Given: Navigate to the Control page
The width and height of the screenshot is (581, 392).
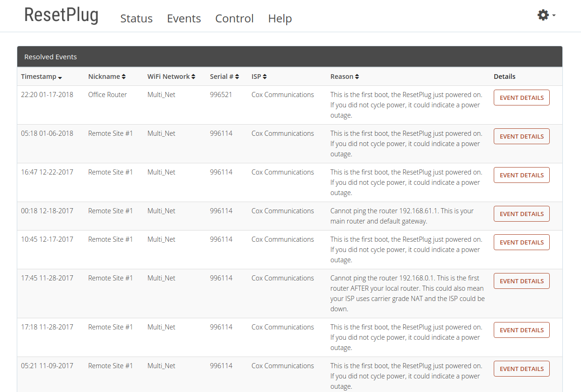Looking at the screenshot, I should tap(234, 19).
